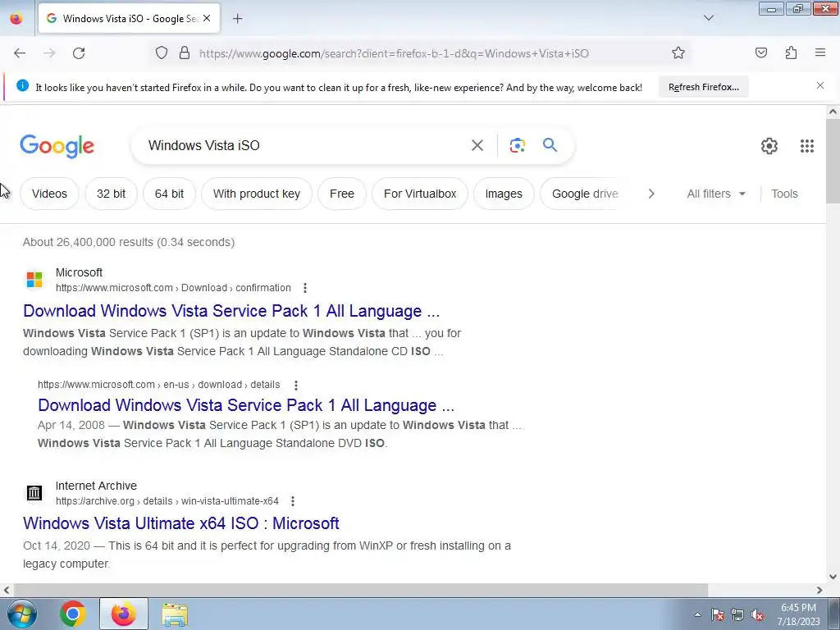
Task: Clear the search box with X icon
Action: tap(477, 145)
